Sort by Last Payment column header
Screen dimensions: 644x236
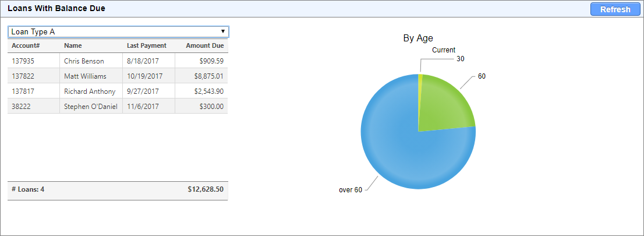(x=147, y=45)
